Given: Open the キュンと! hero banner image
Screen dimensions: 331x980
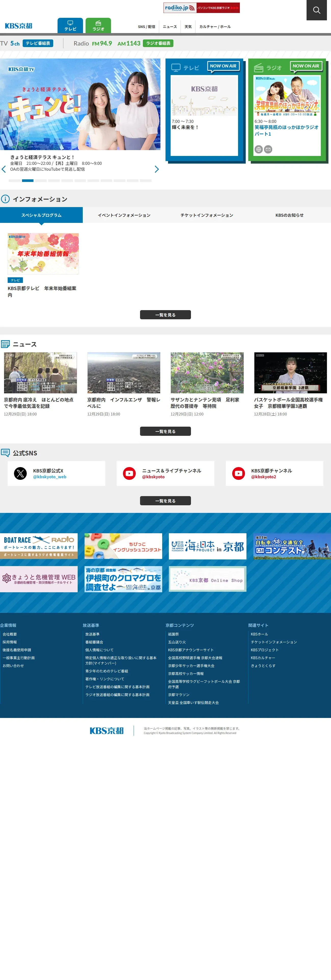Looking at the screenshot, I should (80, 104).
